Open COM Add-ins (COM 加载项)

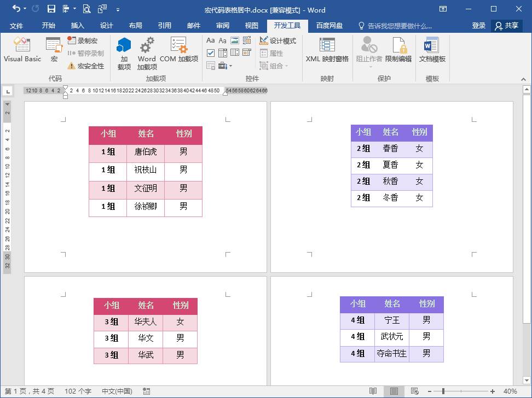179,50
